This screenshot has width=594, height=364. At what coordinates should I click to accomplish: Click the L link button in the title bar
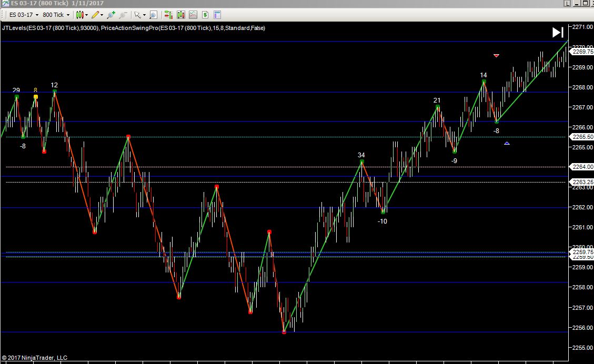click(x=567, y=3)
